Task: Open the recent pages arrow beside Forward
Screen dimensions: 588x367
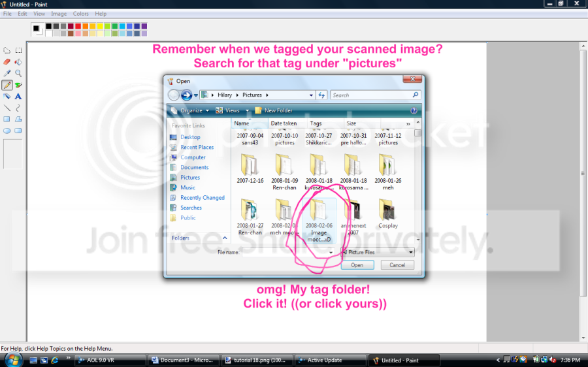Action: point(196,95)
